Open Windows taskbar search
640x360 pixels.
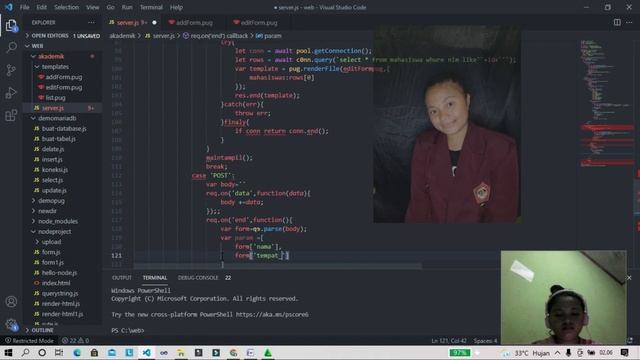click(x=25, y=353)
